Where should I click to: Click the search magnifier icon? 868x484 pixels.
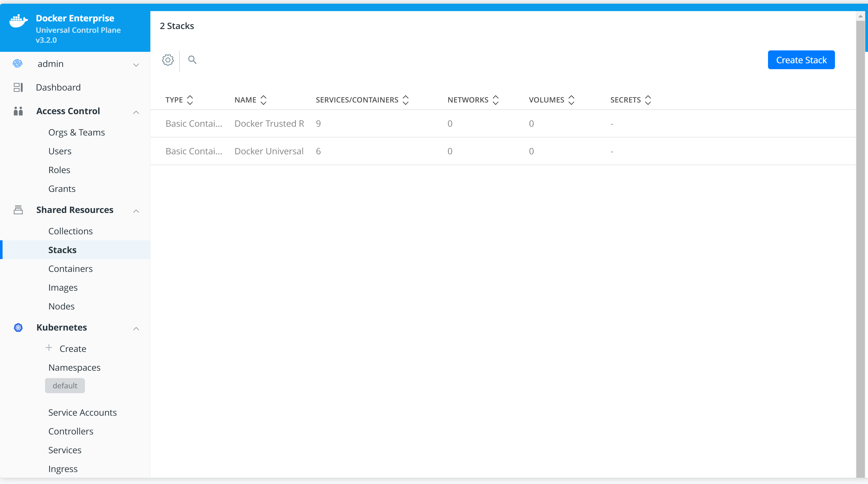coord(192,60)
